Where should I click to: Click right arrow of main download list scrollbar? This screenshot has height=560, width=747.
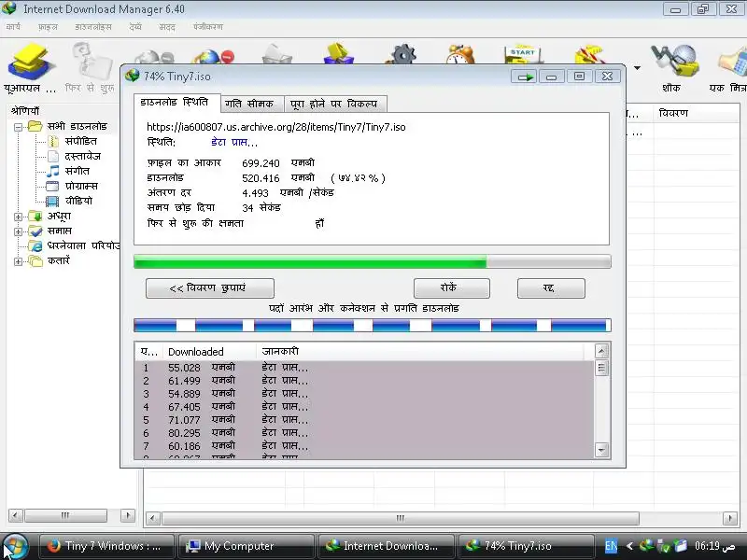pos(730,518)
